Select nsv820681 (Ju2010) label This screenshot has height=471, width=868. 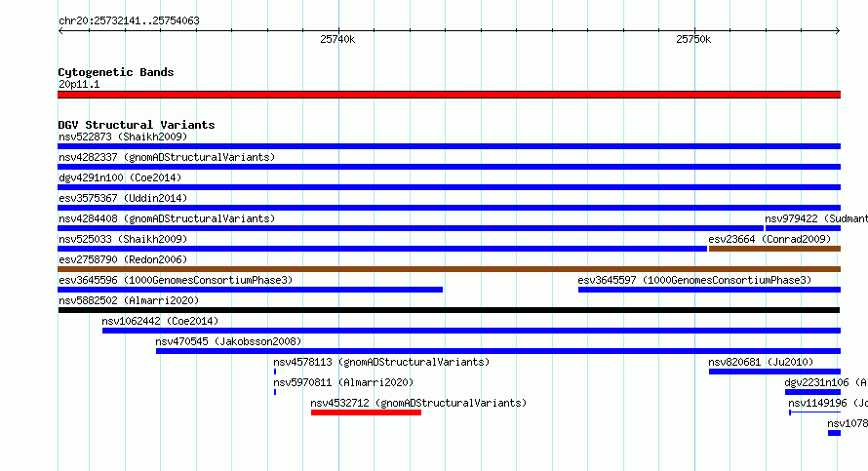click(x=761, y=362)
